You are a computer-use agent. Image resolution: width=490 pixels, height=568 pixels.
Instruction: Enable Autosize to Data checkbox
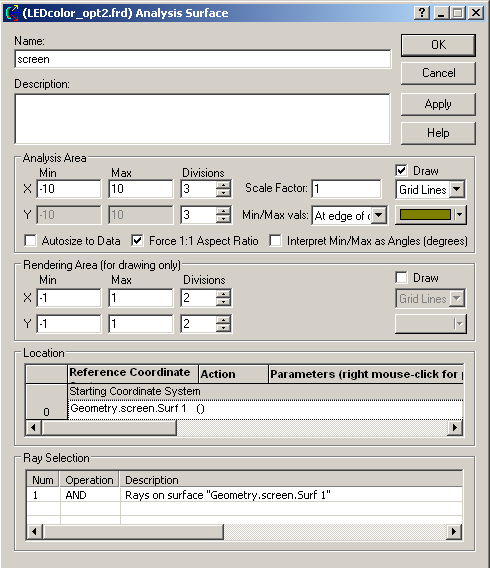coord(30,241)
